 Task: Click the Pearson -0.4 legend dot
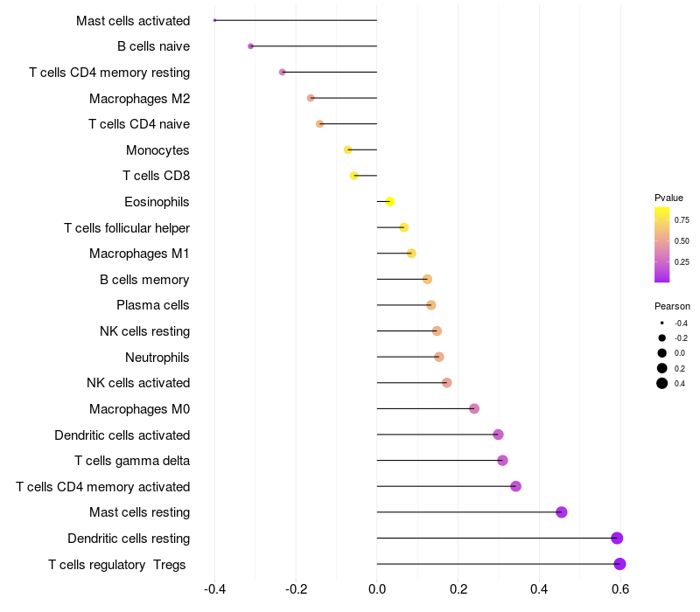click(662, 323)
